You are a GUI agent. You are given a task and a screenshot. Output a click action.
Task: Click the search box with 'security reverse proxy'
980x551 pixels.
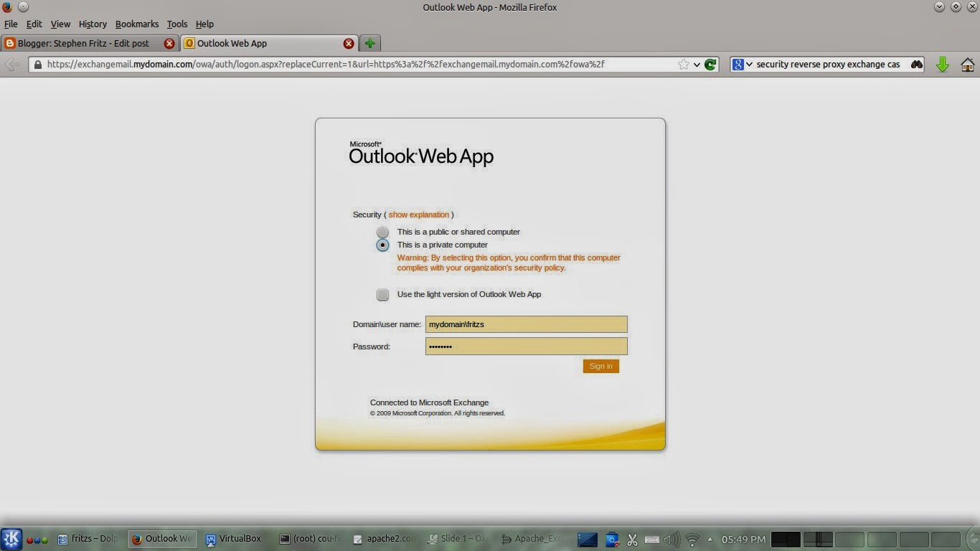[829, 65]
